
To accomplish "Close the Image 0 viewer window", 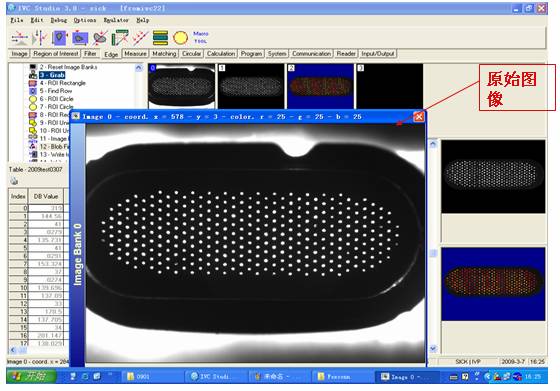I will pyautogui.click(x=419, y=116).
